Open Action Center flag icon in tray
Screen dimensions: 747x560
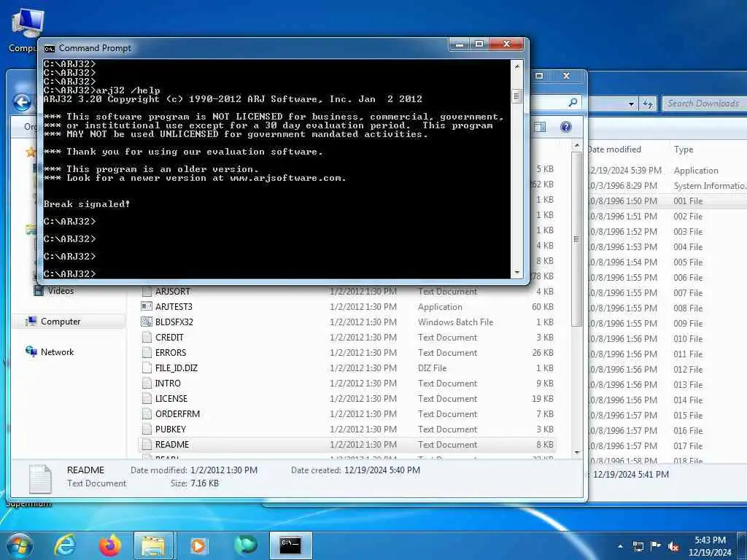pyautogui.click(x=656, y=546)
